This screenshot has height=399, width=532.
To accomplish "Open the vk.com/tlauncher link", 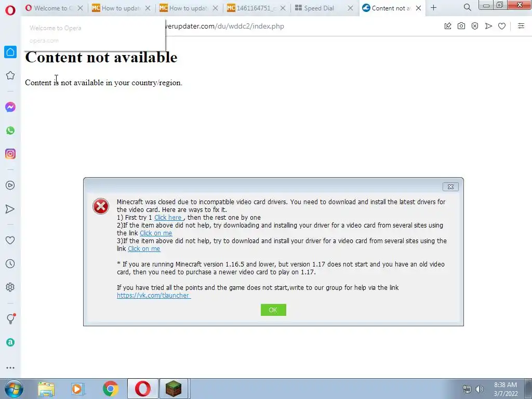I will [x=154, y=296].
